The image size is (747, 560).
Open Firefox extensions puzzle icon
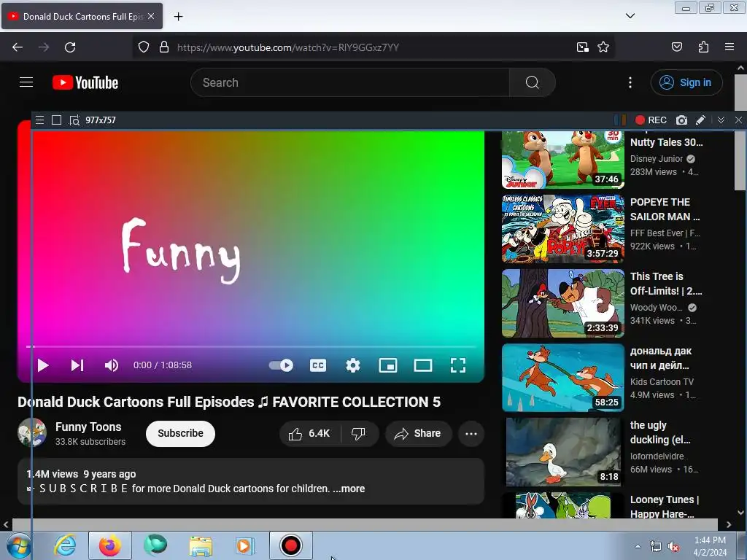coord(703,47)
